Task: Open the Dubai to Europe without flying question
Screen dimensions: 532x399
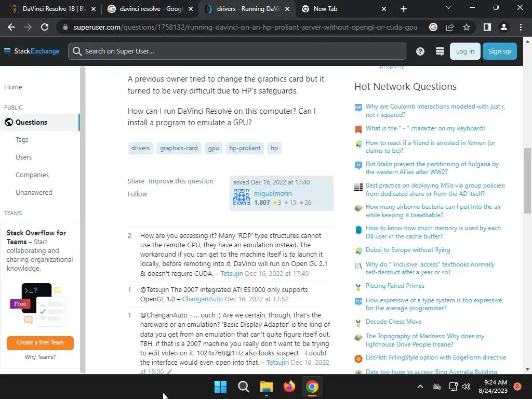Action: coord(408,250)
